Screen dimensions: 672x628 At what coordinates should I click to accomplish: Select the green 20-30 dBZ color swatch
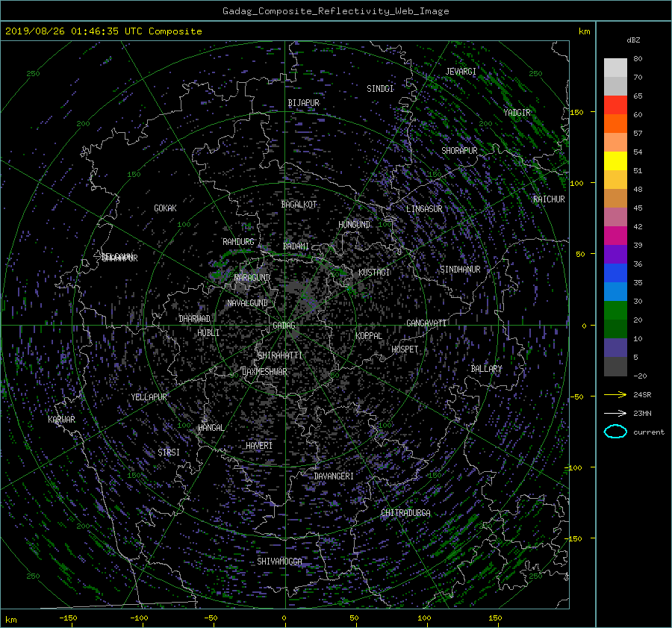(615, 311)
